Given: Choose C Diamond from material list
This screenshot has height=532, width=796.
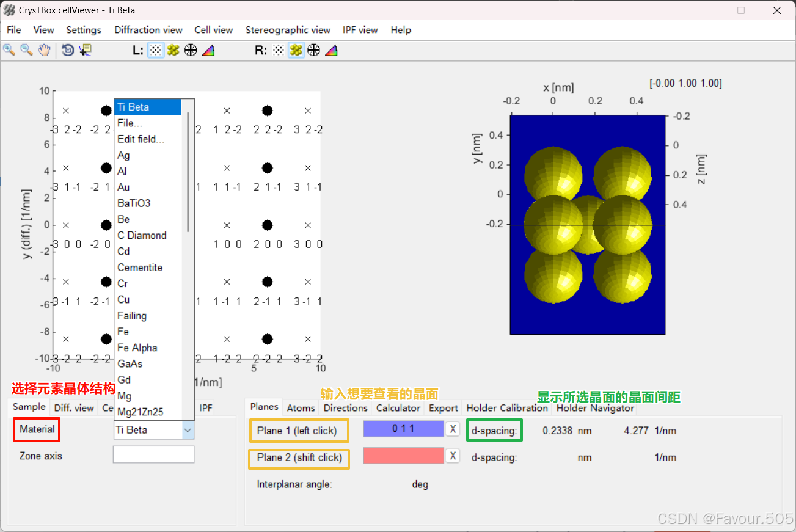Looking at the screenshot, I should coord(148,235).
